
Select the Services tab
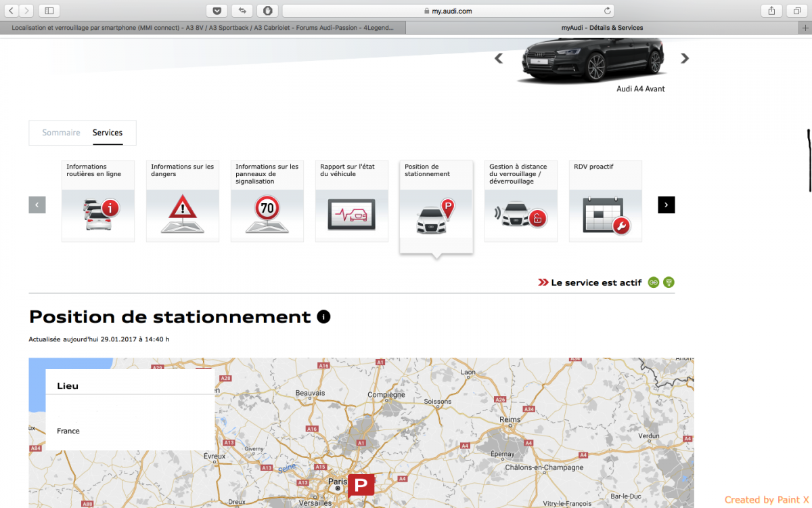click(108, 133)
